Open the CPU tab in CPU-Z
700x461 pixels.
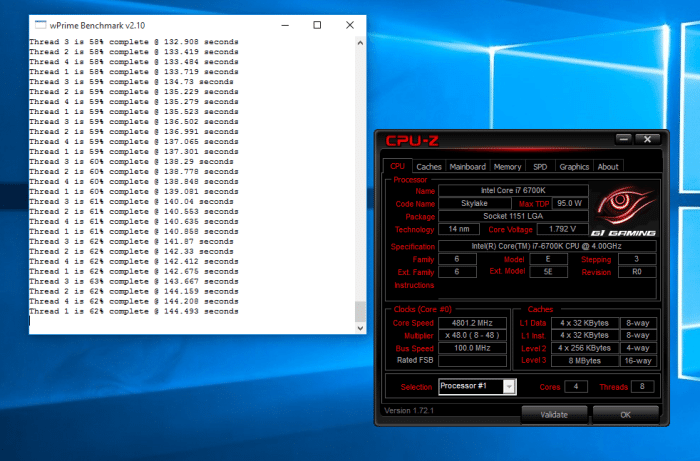pyautogui.click(x=397, y=166)
